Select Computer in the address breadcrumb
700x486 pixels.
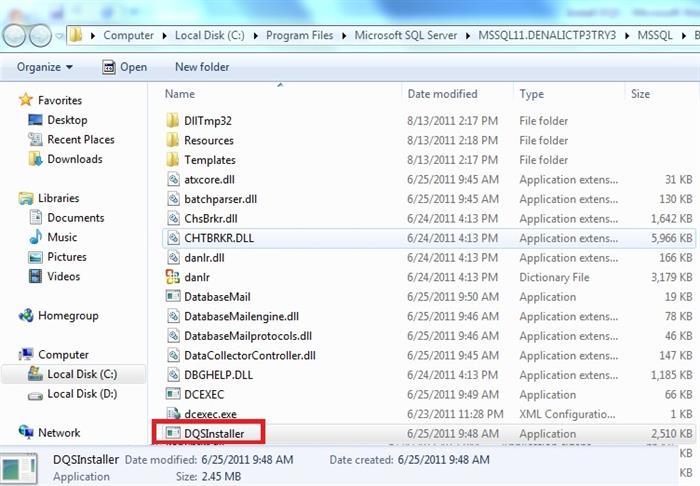128,35
